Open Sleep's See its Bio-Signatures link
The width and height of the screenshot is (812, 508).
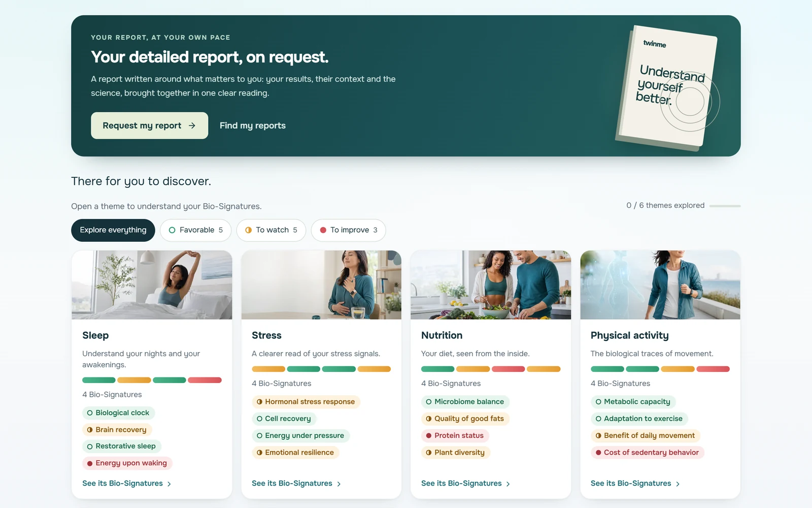pyautogui.click(x=127, y=484)
